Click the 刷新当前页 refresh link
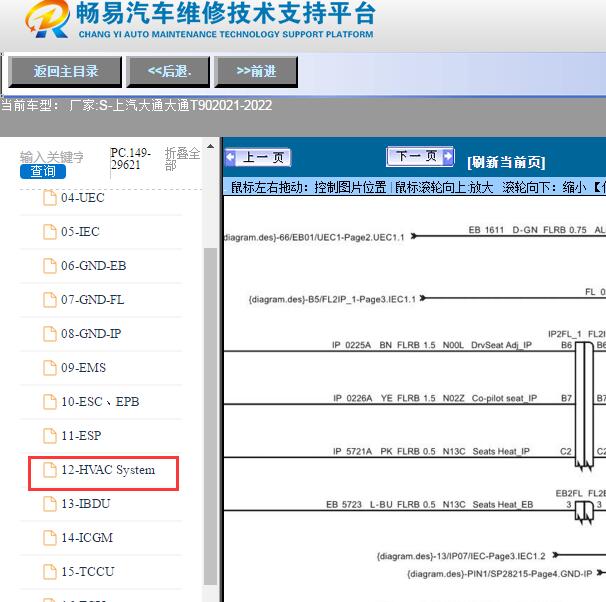The width and height of the screenshot is (606, 602). point(506,162)
